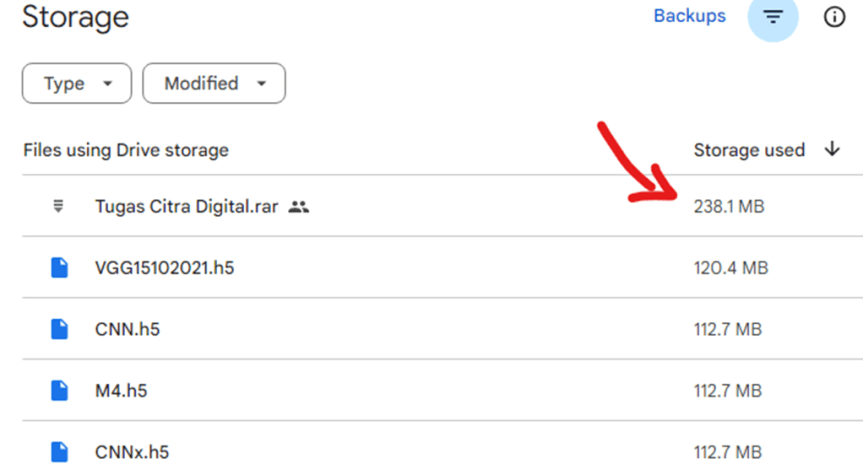Select the CNNx.h5 file name
Screen dimensions: 863x475
[x=132, y=452]
